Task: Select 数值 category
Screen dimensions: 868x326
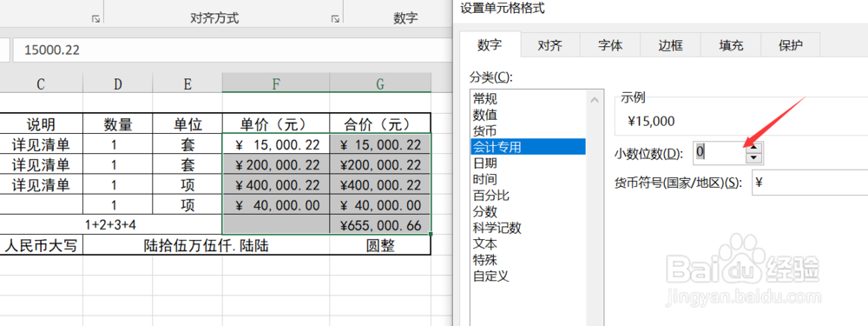Action: tap(528, 115)
